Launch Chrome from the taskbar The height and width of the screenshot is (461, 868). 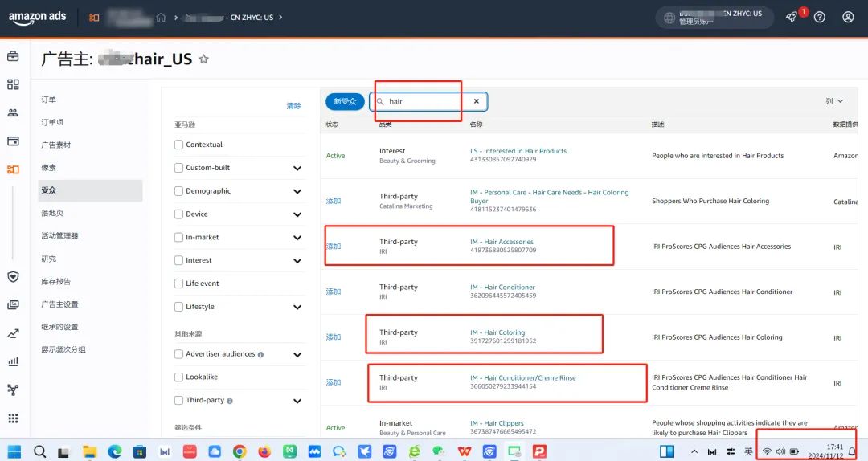(240, 451)
